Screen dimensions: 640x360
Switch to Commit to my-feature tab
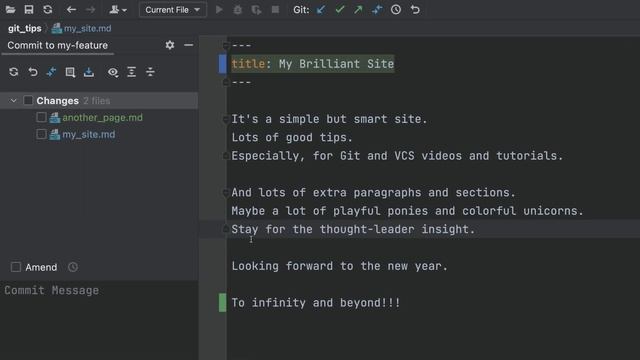pos(58,45)
